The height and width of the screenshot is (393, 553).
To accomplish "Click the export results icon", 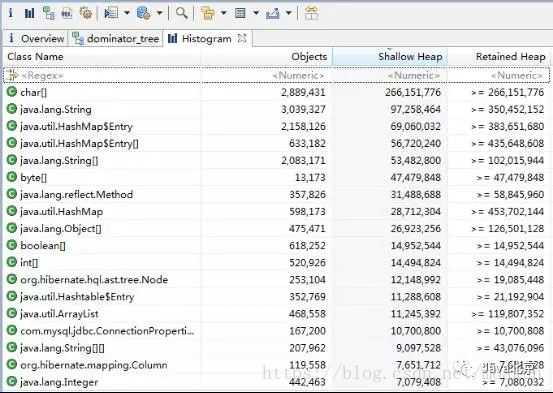I will [273, 13].
